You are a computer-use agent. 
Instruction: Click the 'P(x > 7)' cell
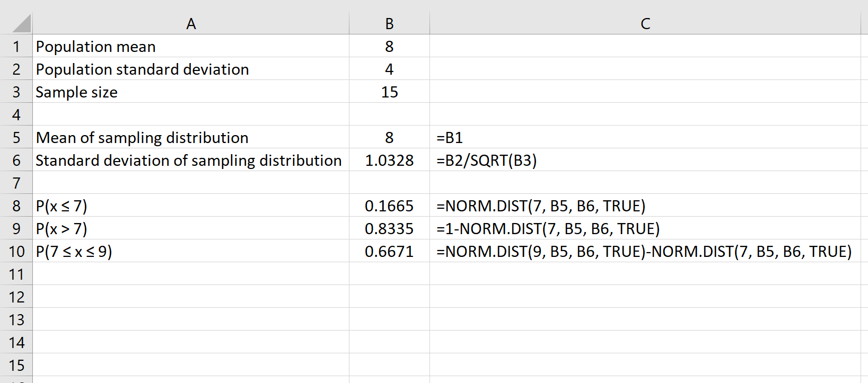pos(191,228)
